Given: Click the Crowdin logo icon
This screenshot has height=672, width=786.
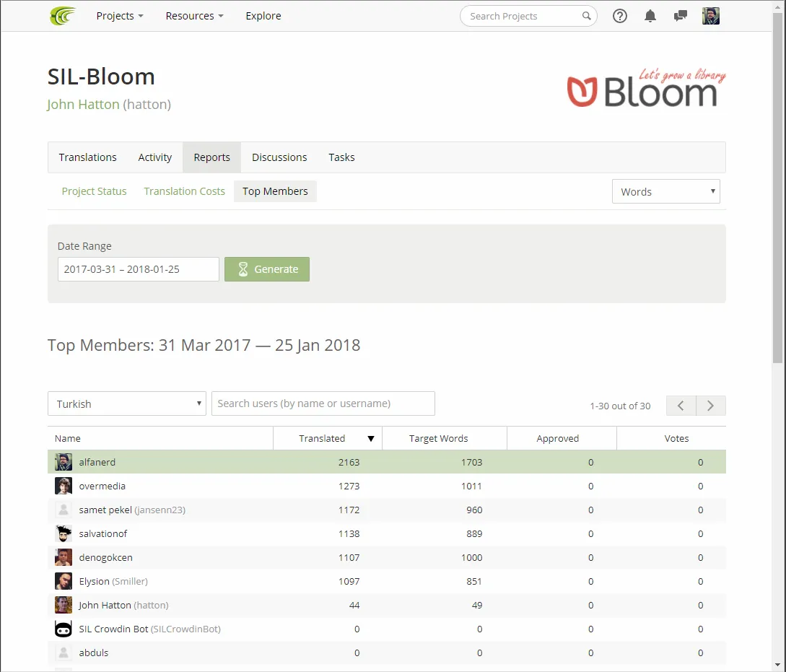Looking at the screenshot, I should pos(63,16).
